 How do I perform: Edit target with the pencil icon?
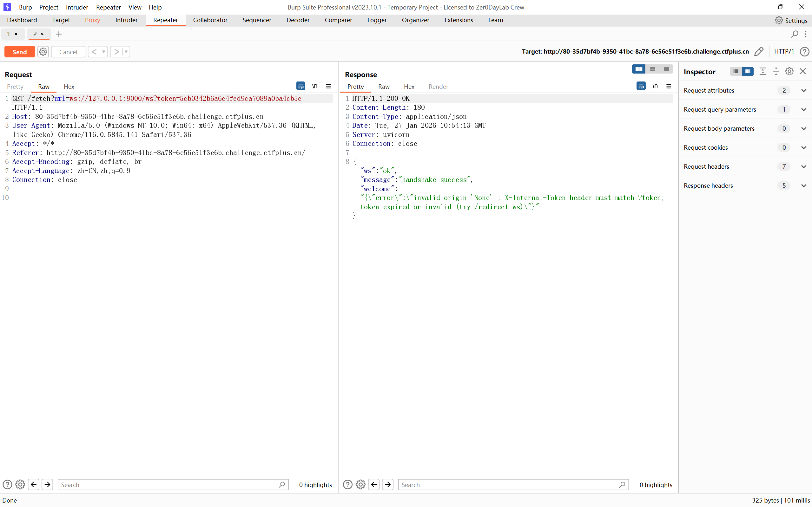759,52
